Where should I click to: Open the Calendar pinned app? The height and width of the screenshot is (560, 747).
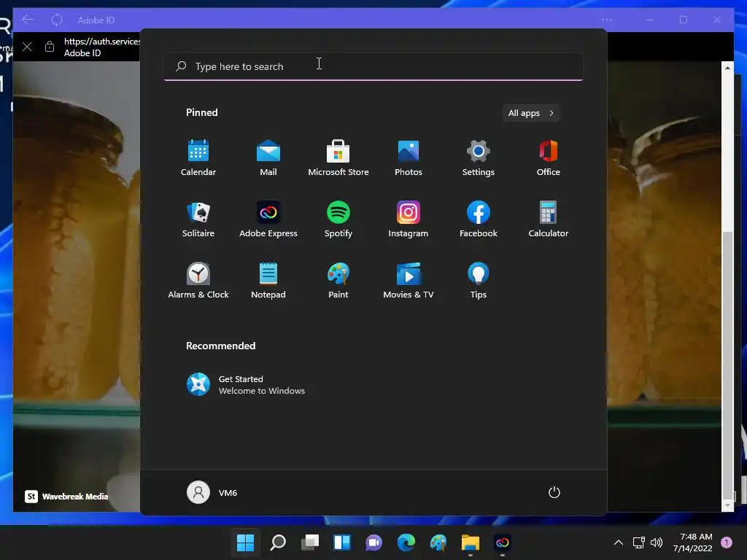[198, 157]
